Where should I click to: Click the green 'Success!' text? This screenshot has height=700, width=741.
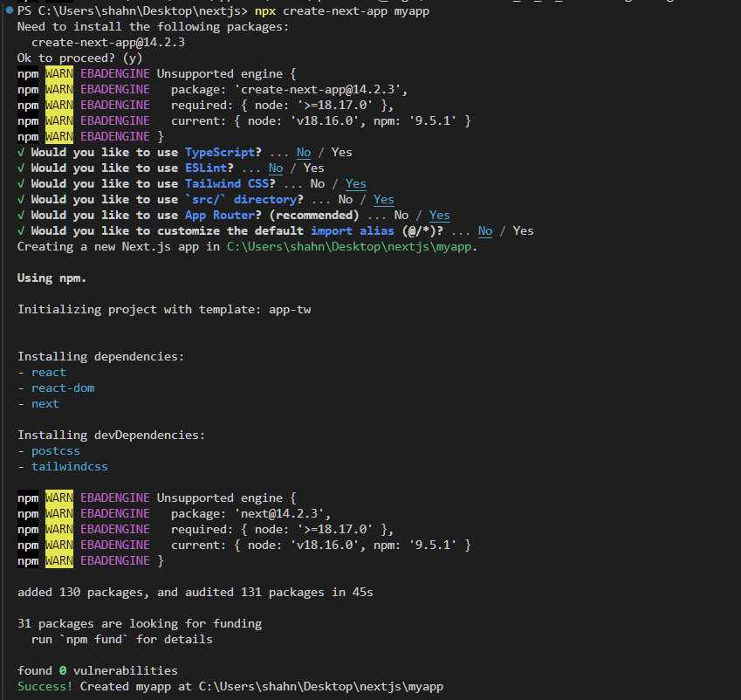point(45,686)
